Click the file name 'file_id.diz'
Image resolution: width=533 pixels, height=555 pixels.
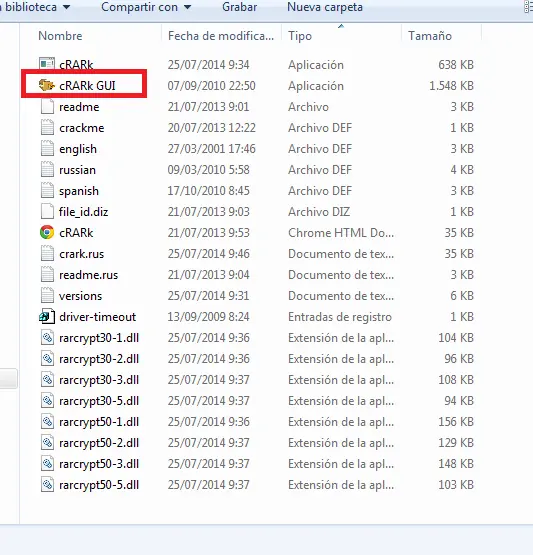pyautogui.click(x=84, y=212)
